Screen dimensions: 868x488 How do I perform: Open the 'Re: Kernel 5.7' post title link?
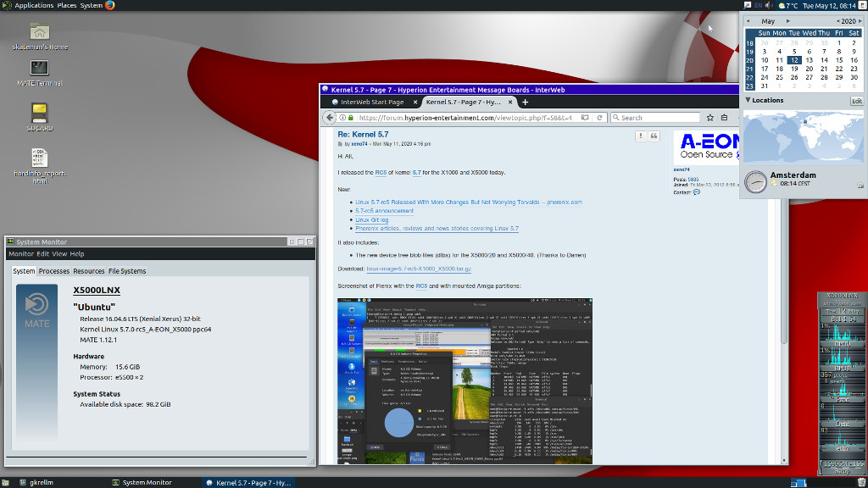363,135
